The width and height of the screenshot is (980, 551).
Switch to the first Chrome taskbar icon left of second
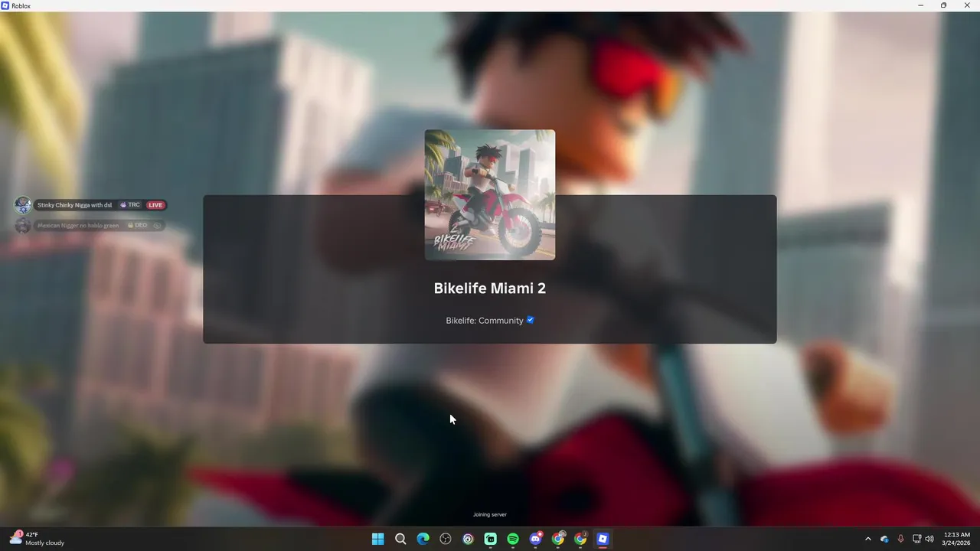(x=558, y=539)
